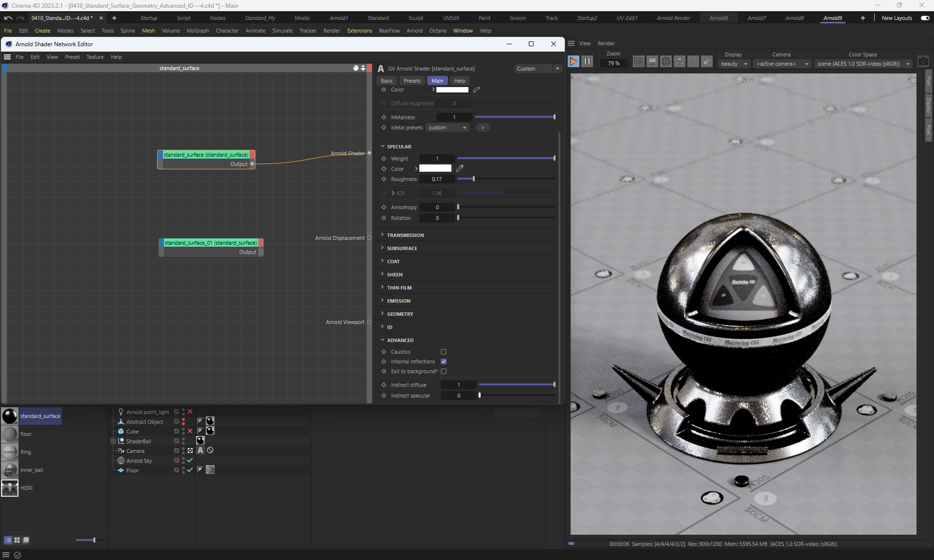Start IPR render with play button
The width and height of the screenshot is (934, 560).
574,61
